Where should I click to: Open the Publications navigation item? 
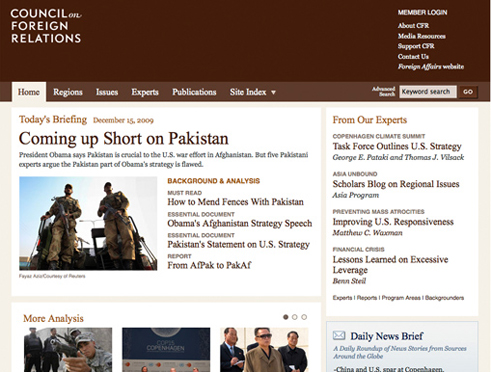194,92
